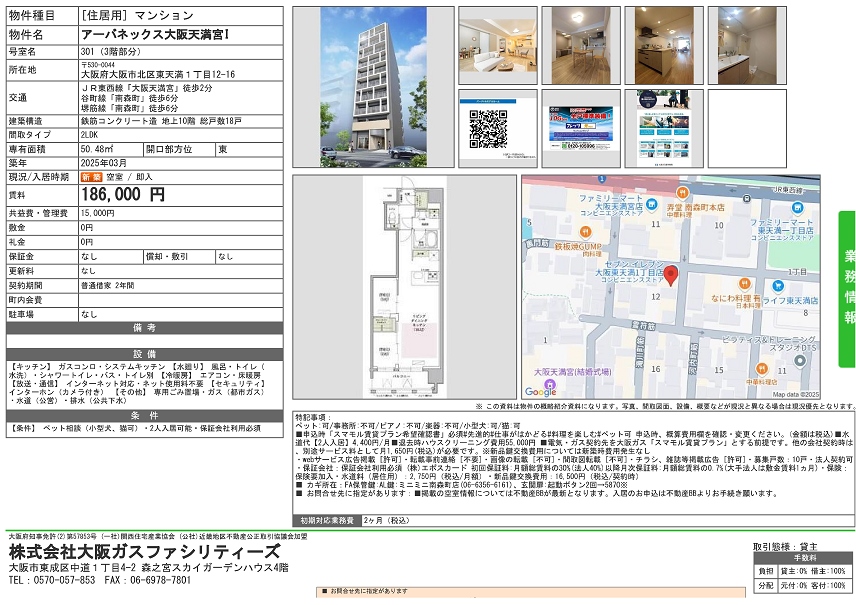
Task: Open the first living room photo thumbnail
Action: (491, 48)
